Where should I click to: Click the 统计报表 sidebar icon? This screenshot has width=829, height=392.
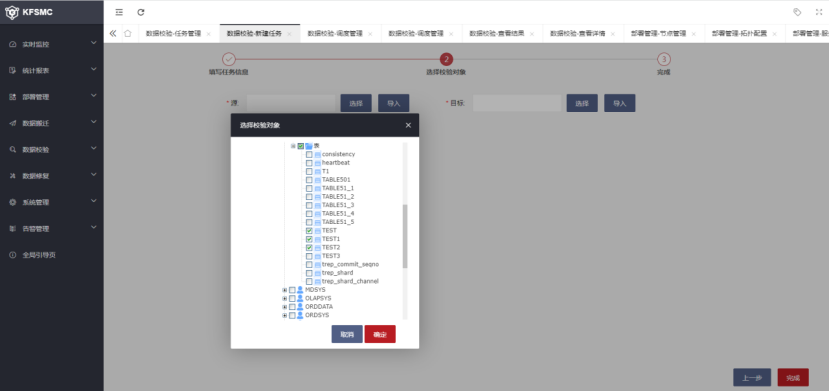tap(13, 70)
